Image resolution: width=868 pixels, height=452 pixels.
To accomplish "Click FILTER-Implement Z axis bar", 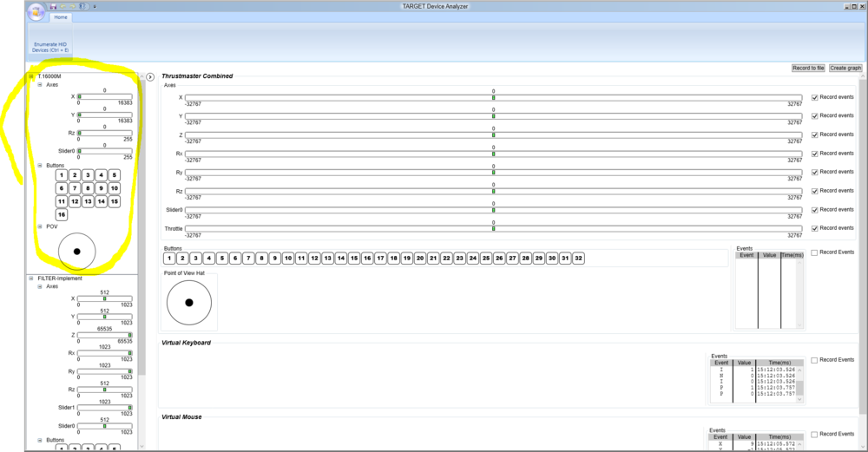I will [x=105, y=335].
